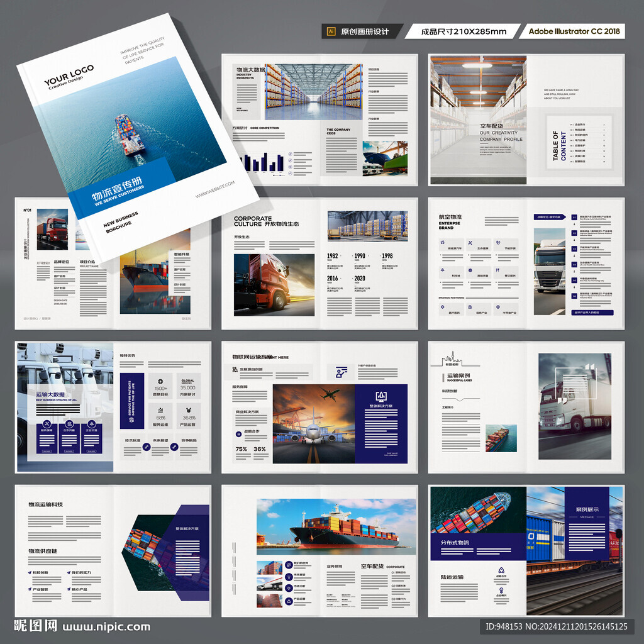644x644 pixels.
Task: Click the orange Ai icon in the top banner
Action: (x=331, y=31)
